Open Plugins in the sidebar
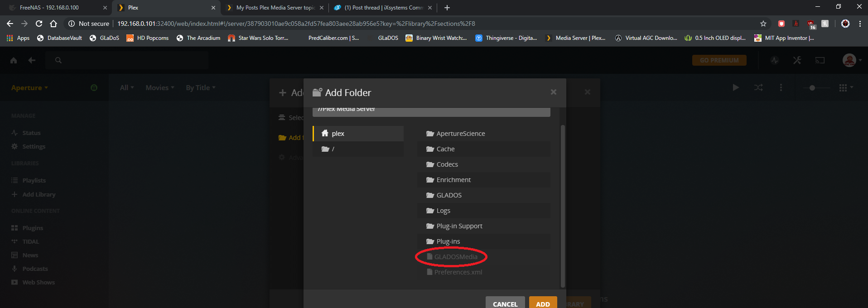The height and width of the screenshot is (308, 868). (27, 228)
